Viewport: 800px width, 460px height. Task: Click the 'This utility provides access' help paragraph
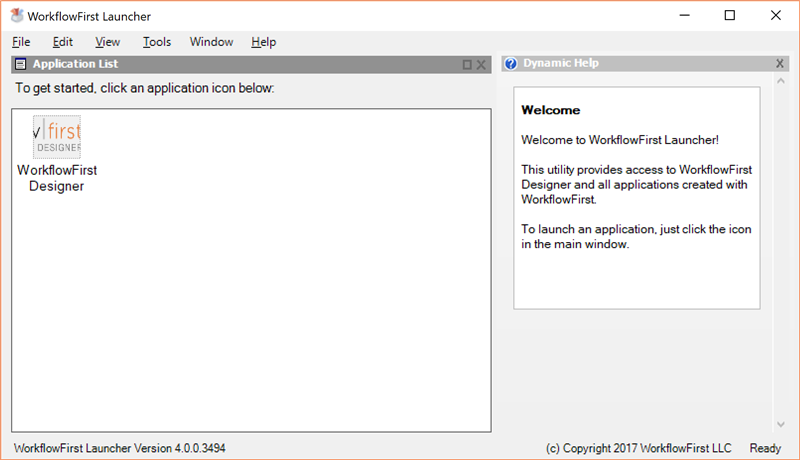click(636, 185)
